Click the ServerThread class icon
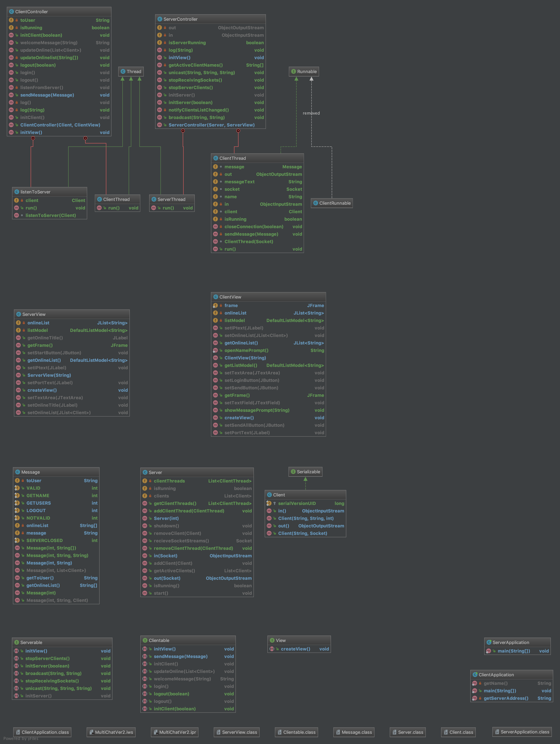The width and height of the screenshot is (560, 744). [154, 199]
